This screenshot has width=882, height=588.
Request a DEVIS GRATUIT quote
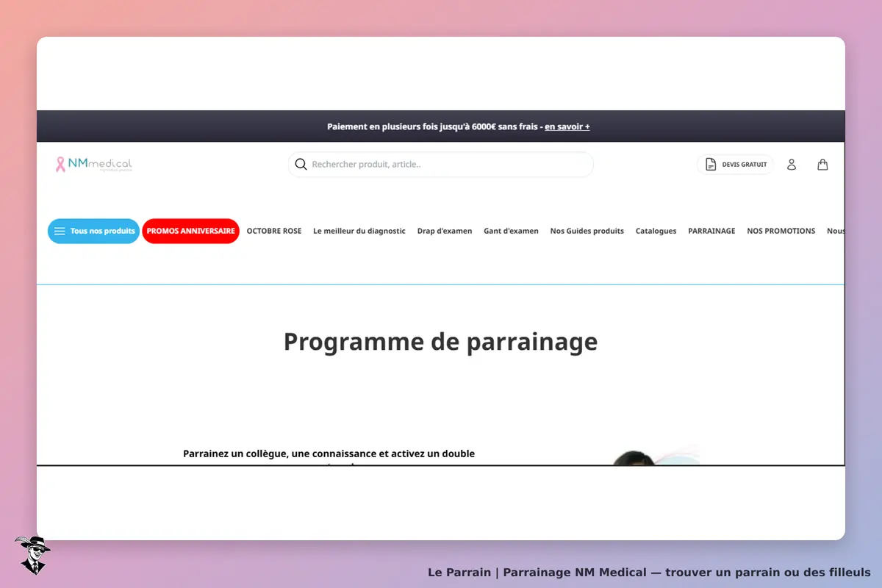[735, 165]
